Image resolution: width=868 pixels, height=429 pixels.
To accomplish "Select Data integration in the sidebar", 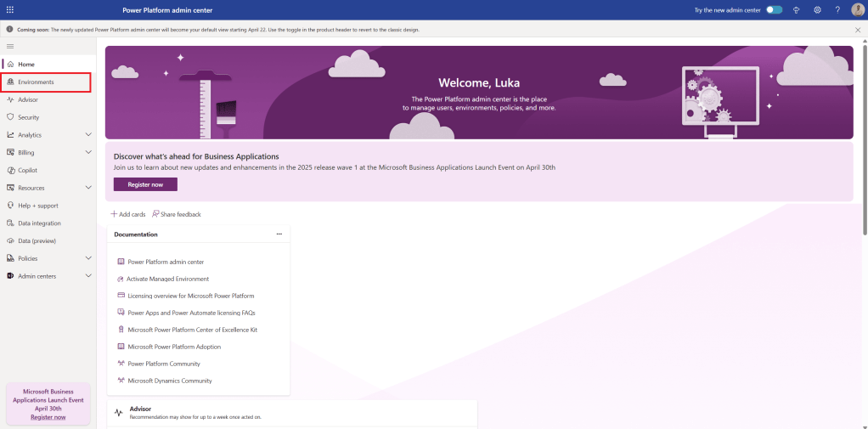I will pos(39,223).
